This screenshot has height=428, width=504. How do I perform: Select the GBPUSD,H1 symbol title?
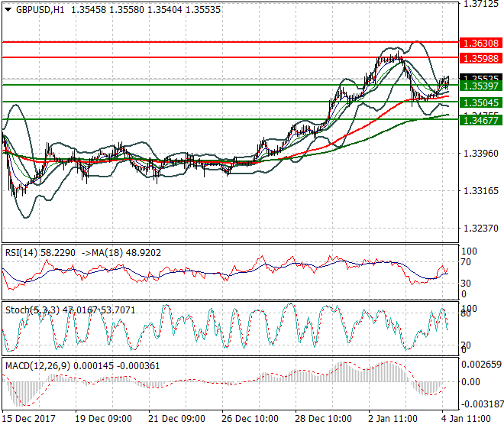point(40,10)
